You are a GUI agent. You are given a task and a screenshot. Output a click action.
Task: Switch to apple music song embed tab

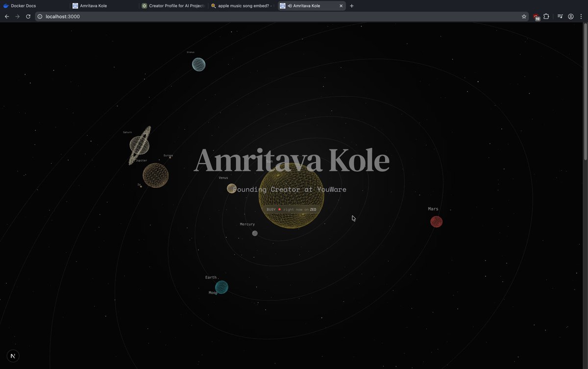pos(242,6)
